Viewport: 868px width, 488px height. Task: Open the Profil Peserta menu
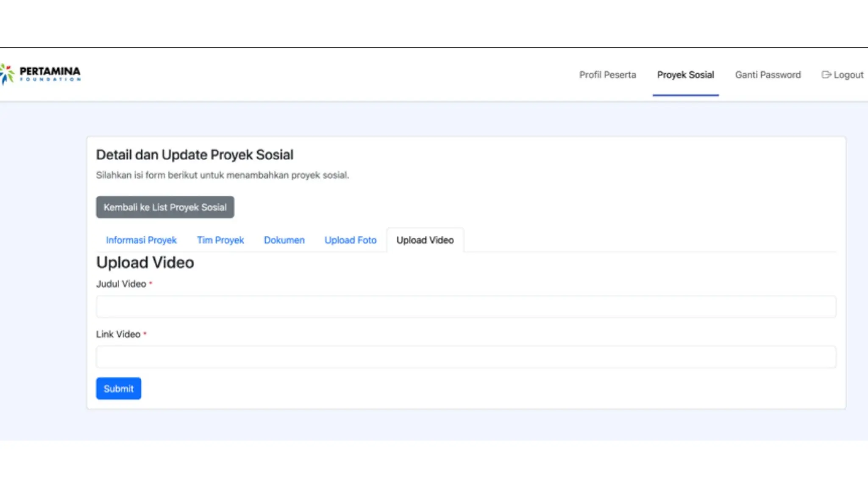point(607,75)
